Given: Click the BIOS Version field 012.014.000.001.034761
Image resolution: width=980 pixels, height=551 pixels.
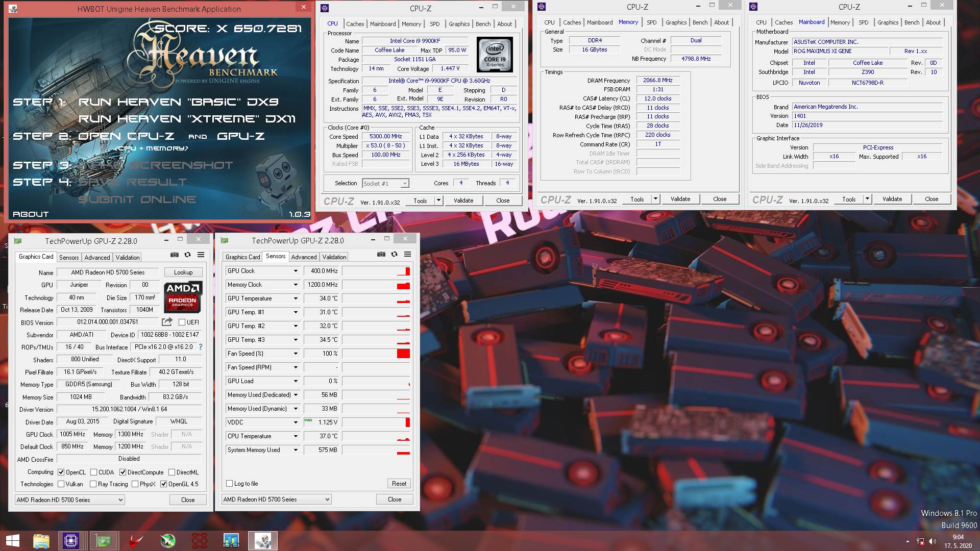Looking at the screenshot, I should tap(108, 322).
